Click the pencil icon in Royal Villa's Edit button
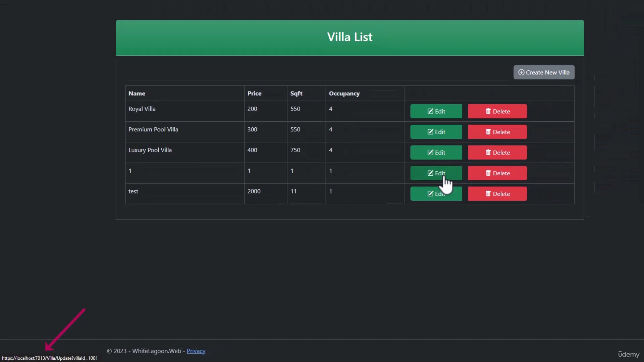 tap(430, 111)
